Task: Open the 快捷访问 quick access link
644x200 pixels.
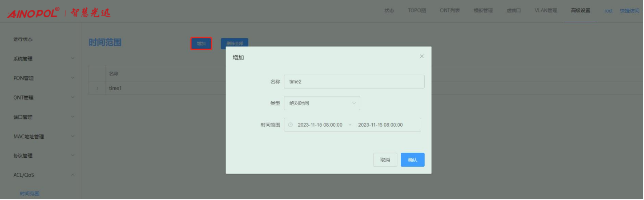Action: click(x=629, y=11)
